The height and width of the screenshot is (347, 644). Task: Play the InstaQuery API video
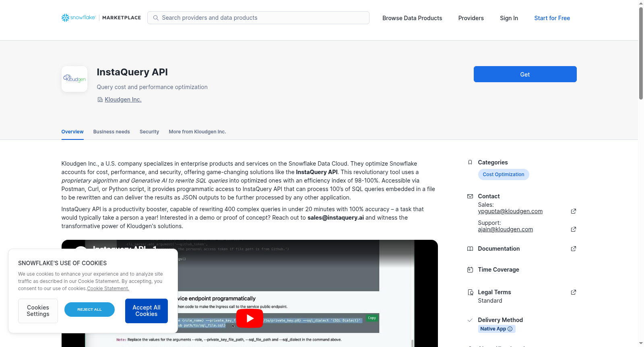[250, 318]
